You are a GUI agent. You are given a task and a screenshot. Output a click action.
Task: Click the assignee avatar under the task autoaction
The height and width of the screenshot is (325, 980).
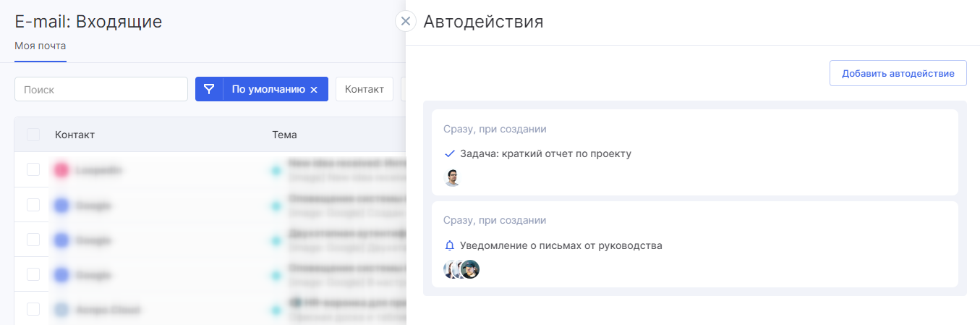(452, 177)
